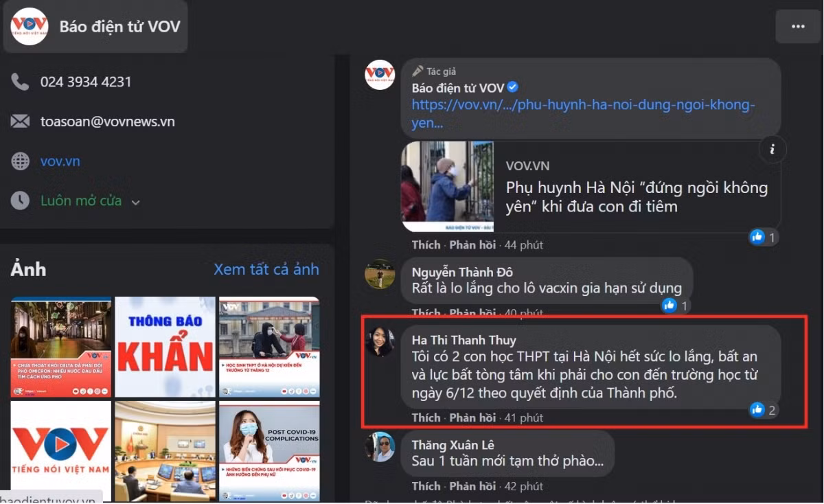The image size is (824, 504).
Task: Reply to Ha Thi Thanh Thuy's comment
Action: click(472, 417)
